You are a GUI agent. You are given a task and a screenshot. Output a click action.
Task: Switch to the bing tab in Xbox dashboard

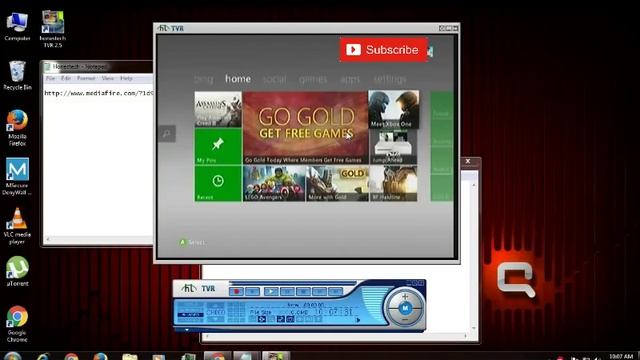tap(203, 79)
